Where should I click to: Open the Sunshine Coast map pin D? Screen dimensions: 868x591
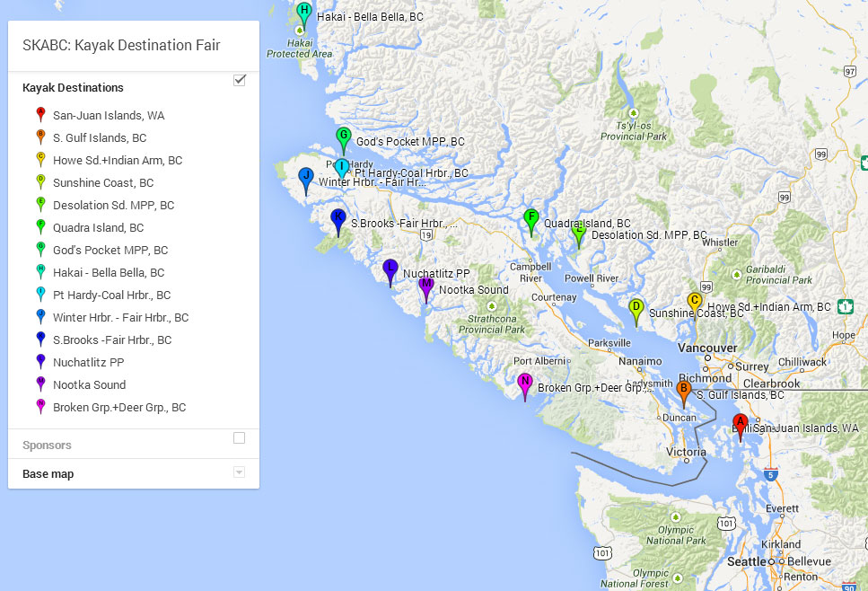[636, 308]
